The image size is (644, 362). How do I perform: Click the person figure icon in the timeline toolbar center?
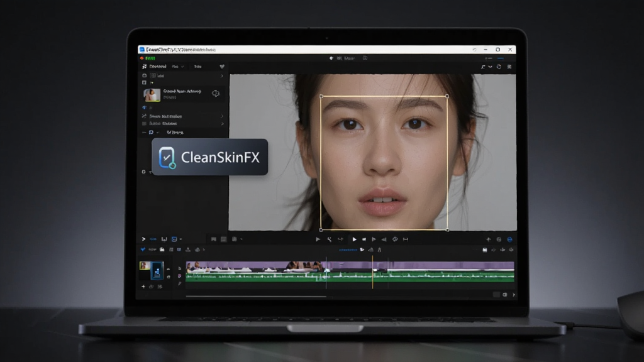tap(379, 250)
